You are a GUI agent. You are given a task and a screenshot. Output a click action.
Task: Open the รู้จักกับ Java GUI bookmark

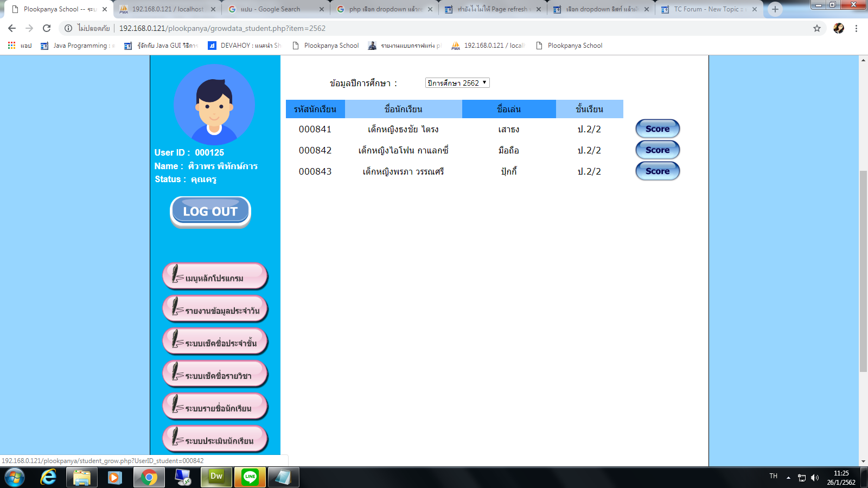tap(162, 46)
